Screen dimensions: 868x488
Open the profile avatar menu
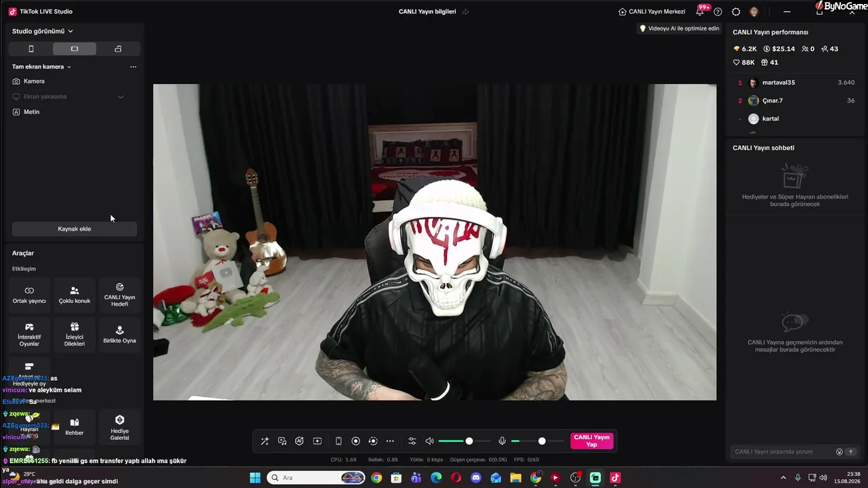pyautogui.click(x=754, y=12)
